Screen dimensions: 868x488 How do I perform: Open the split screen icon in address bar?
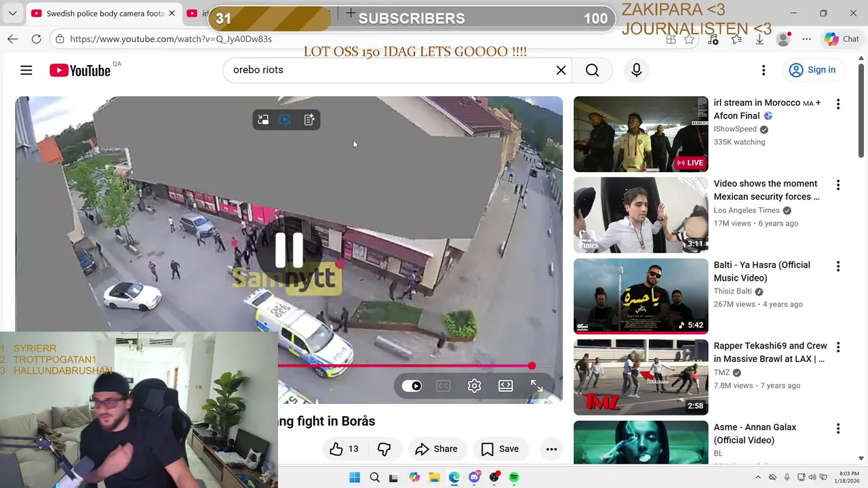tap(671, 39)
